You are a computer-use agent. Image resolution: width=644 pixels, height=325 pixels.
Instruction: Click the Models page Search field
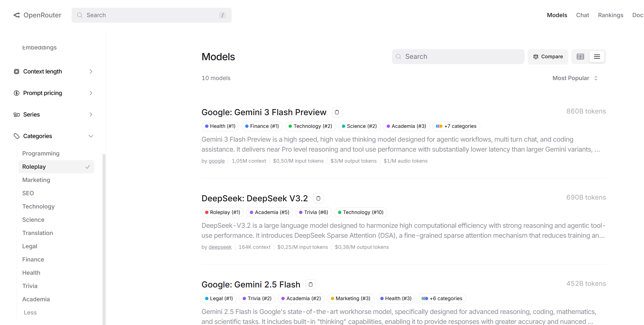[458, 57]
